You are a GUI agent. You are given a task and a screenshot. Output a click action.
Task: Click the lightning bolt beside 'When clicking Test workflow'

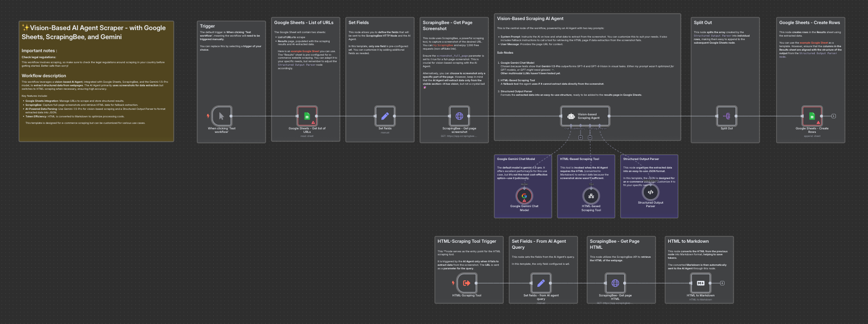pos(208,116)
